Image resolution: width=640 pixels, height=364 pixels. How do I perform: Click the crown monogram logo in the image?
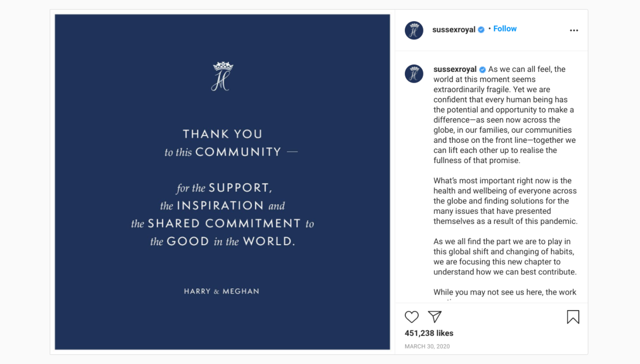[x=222, y=76]
